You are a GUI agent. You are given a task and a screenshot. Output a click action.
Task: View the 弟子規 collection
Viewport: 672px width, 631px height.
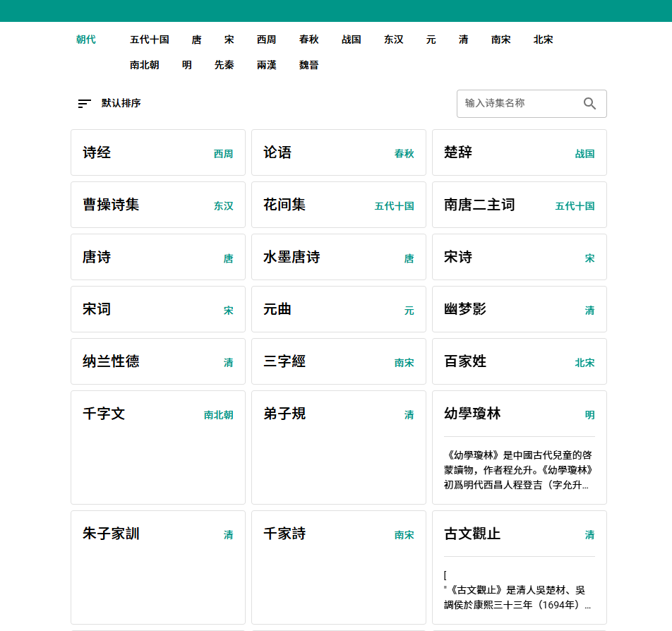click(x=339, y=447)
